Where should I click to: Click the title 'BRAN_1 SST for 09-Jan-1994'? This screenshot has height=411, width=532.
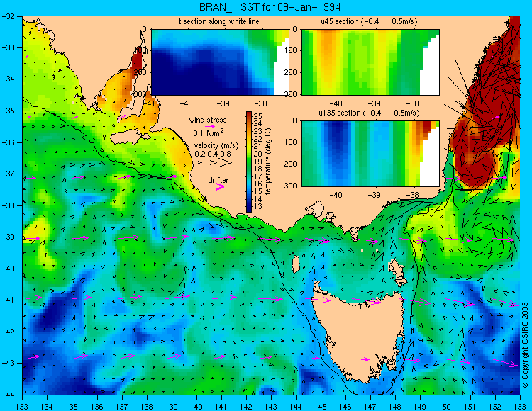pyautogui.click(x=270, y=7)
